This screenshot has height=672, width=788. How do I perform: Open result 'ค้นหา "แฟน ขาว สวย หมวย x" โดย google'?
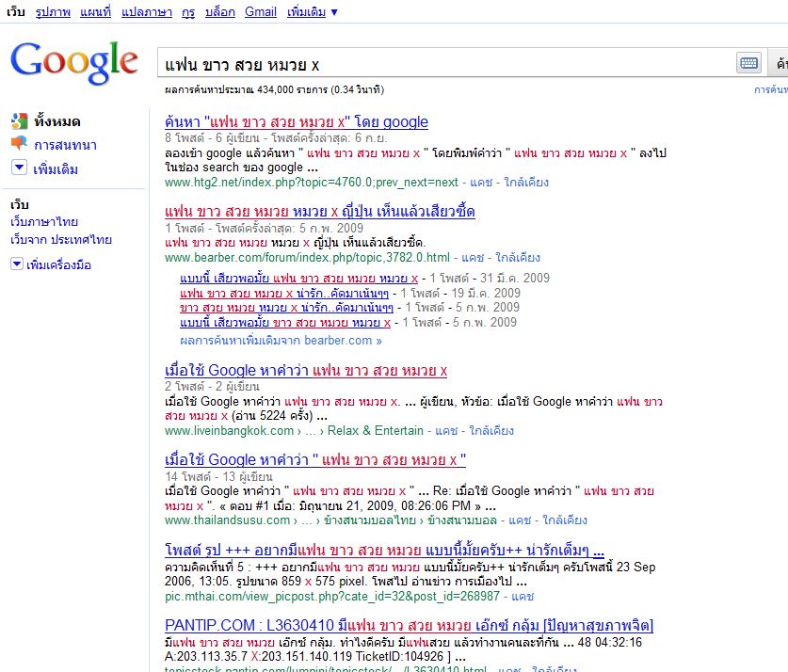[x=297, y=122]
